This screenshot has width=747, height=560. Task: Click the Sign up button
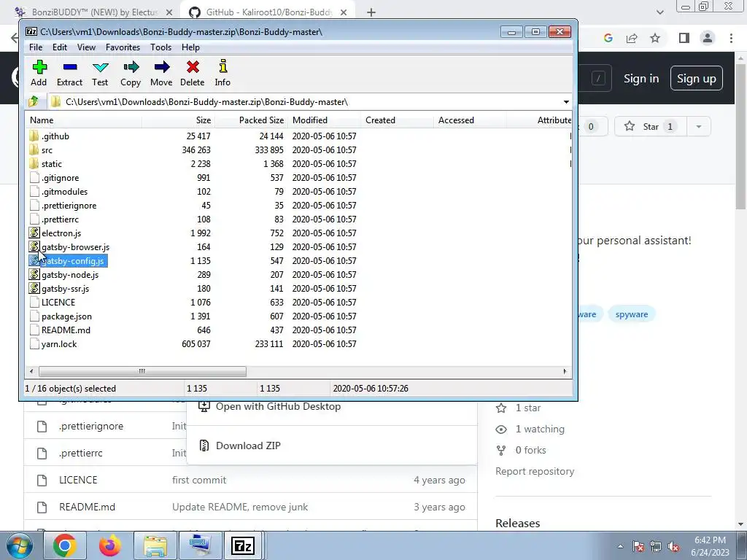click(697, 79)
